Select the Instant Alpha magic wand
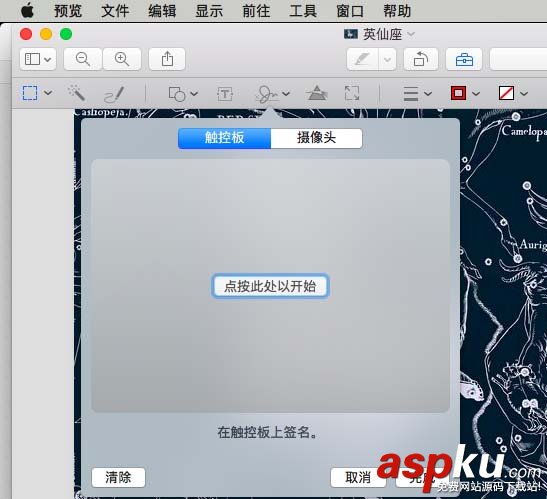This screenshot has height=499, width=547. pos(76,93)
